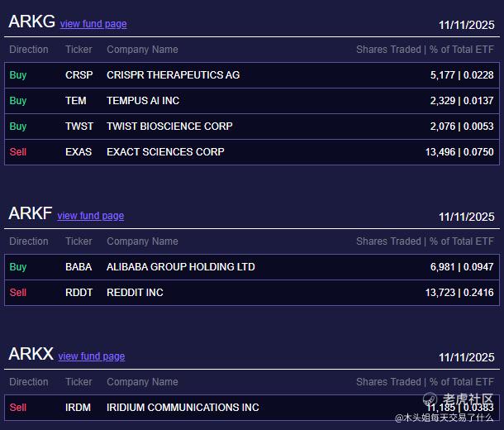Click ALIBABA GROUP HOLDING LTD company name
This screenshot has height=430, width=504.
pyautogui.click(x=181, y=267)
